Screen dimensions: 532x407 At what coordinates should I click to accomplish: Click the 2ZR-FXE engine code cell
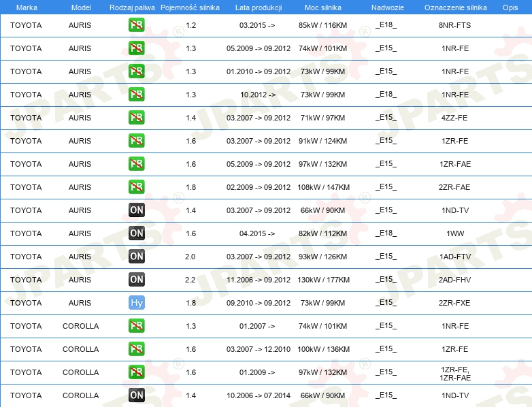(x=454, y=303)
